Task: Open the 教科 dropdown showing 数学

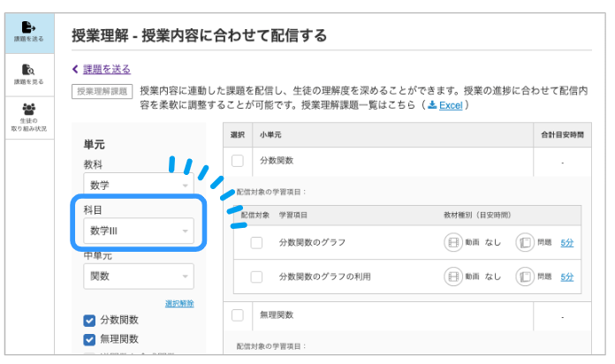Action: click(139, 185)
